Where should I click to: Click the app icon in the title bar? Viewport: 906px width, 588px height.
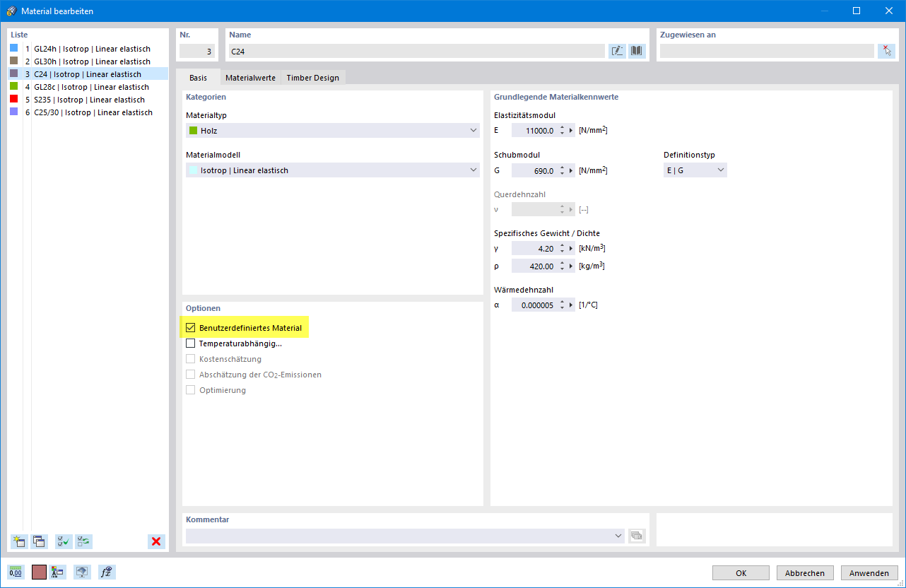(x=11, y=11)
